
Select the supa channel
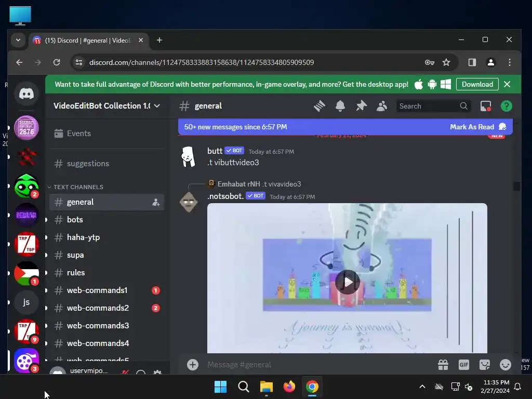click(x=107, y=255)
